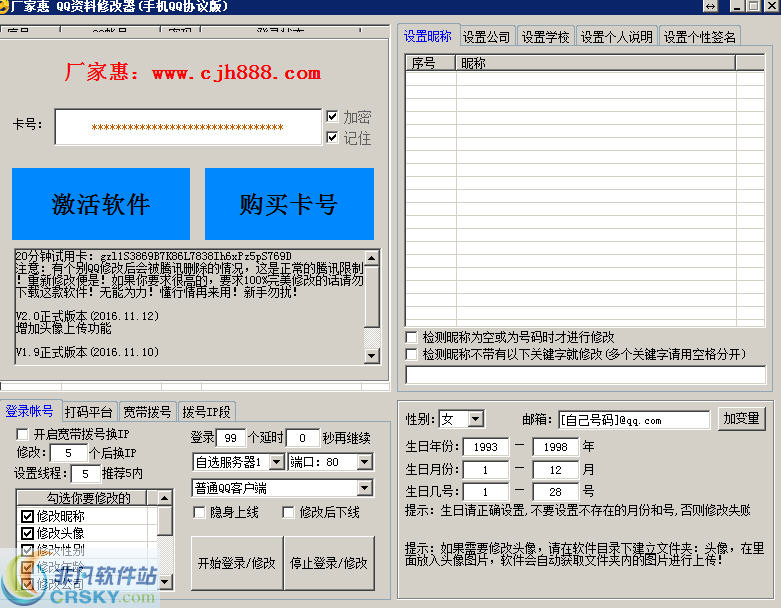Screen dimensions: 781x608
Task: Open the 登录帐号 tab
Action: coord(29,411)
